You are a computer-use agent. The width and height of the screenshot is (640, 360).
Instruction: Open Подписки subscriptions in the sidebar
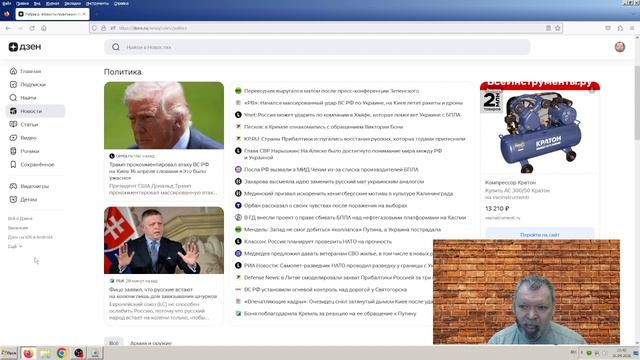(x=28, y=84)
